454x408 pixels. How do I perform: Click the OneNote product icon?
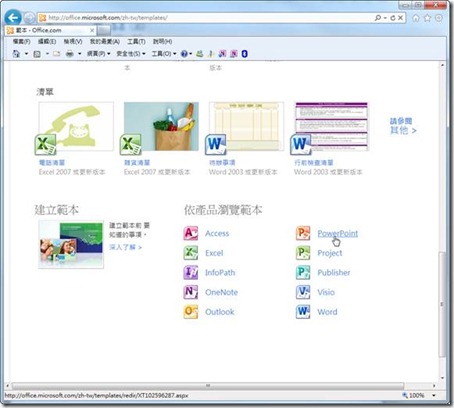coord(191,292)
